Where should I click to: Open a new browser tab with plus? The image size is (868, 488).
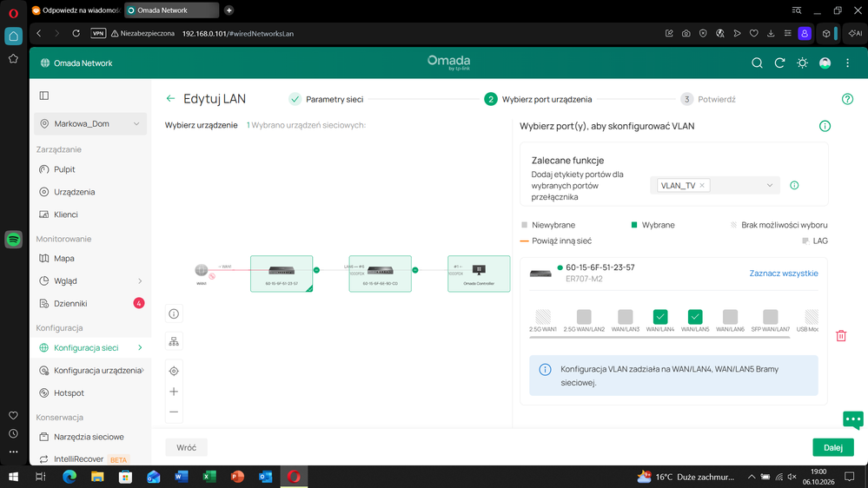(x=229, y=10)
